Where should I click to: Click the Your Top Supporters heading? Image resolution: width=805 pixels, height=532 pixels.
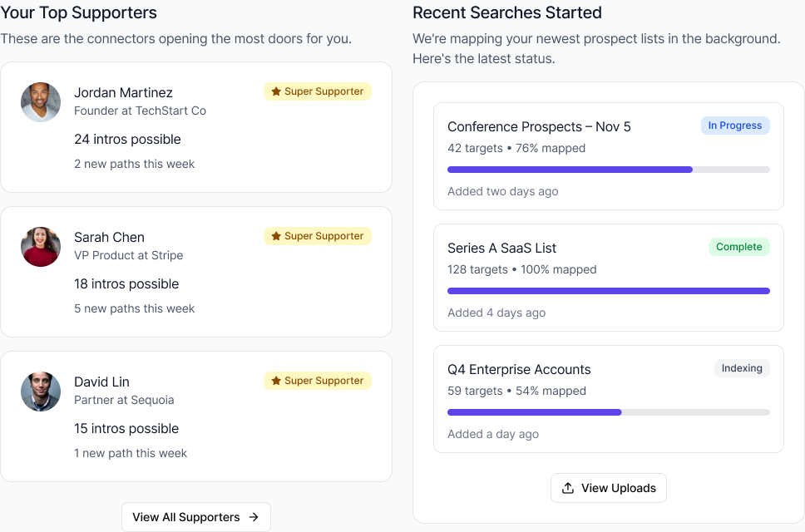tap(79, 12)
